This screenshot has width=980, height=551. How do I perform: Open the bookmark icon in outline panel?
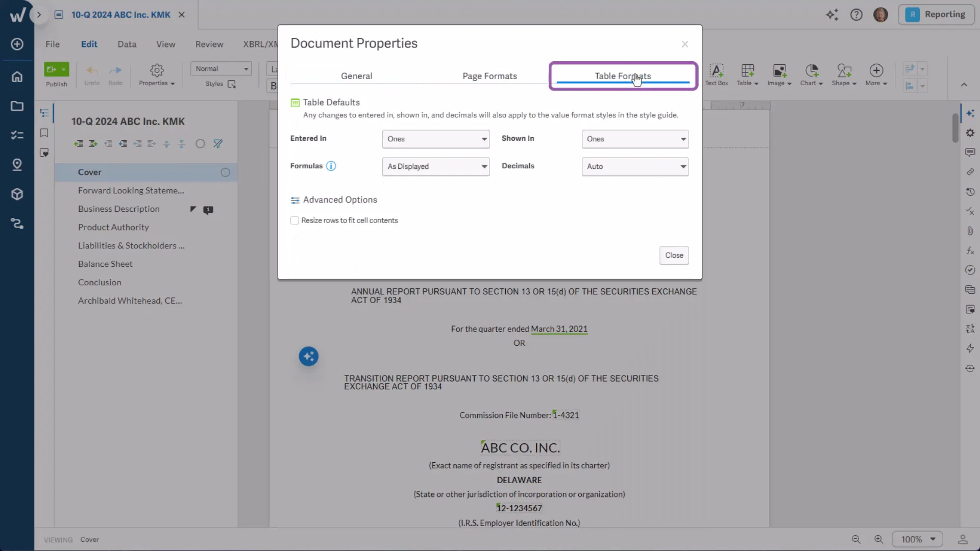pos(44,133)
